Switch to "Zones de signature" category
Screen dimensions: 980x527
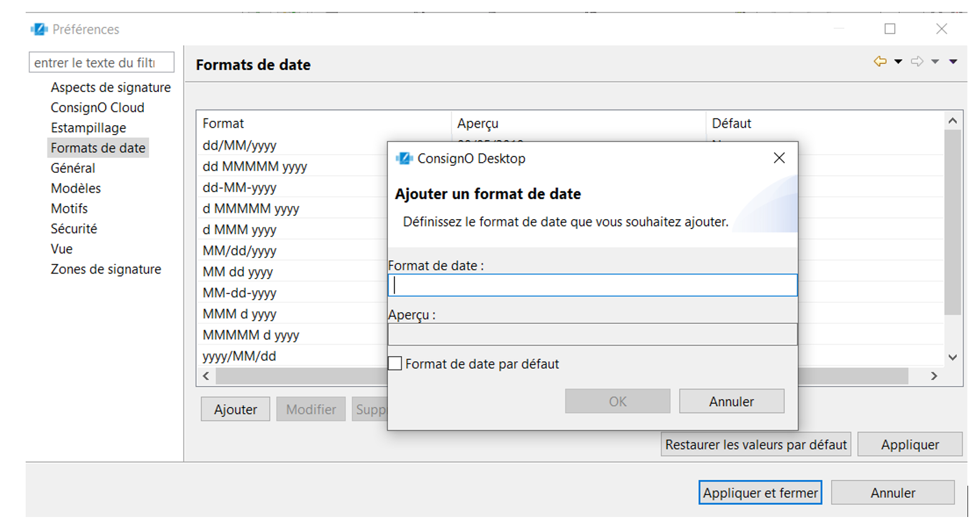106,269
